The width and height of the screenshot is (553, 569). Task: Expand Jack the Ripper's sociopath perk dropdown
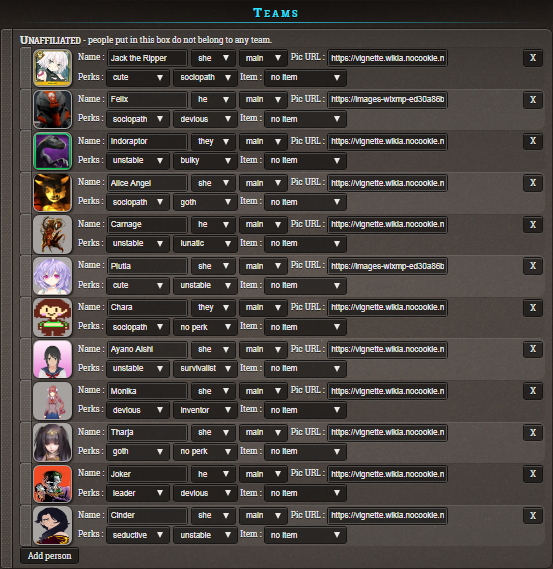pyautogui.click(x=205, y=78)
